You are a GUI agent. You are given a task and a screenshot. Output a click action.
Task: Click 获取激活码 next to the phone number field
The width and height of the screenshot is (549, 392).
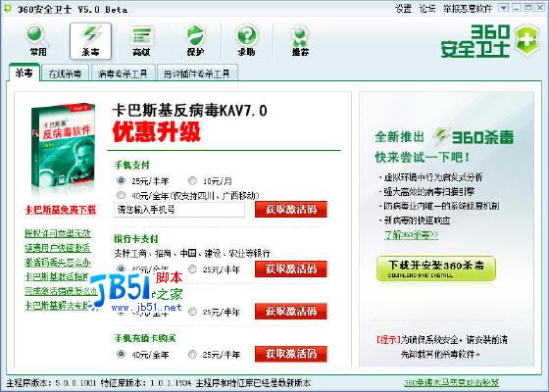291,210
